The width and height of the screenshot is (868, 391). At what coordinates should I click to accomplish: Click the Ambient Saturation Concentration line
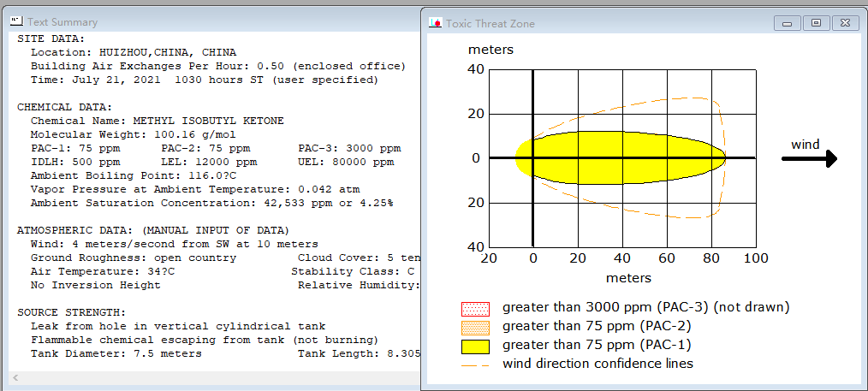(x=212, y=203)
